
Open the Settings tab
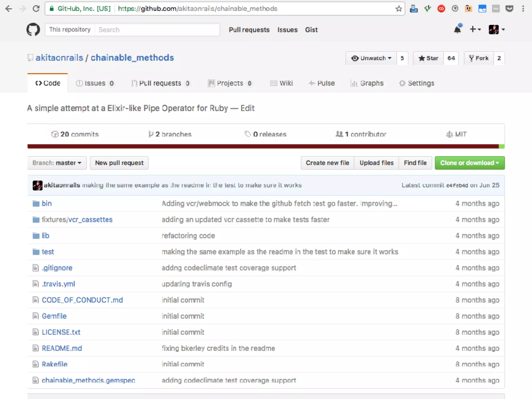pyautogui.click(x=417, y=83)
